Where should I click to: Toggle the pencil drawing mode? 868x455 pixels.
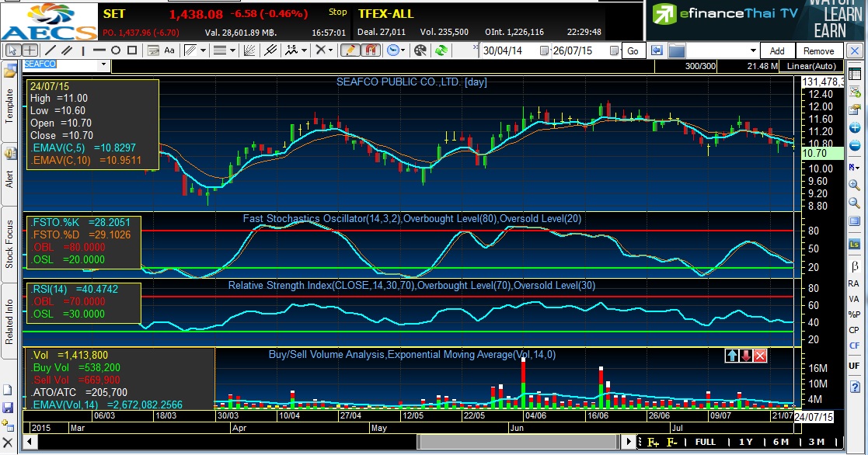(350, 51)
